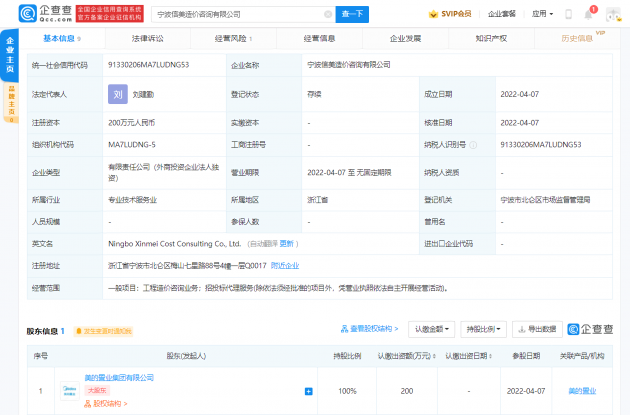Viewport: 630px width, 415px height.
Task: Click 导出数据 export button
Action: click(x=537, y=329)
